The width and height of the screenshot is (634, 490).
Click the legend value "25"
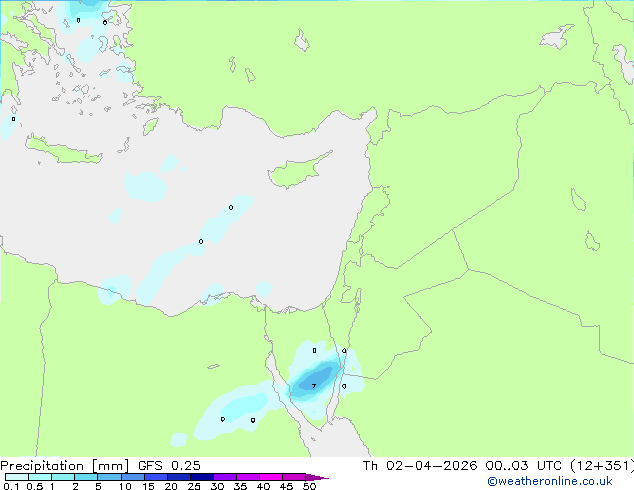(x=194, y=486)
